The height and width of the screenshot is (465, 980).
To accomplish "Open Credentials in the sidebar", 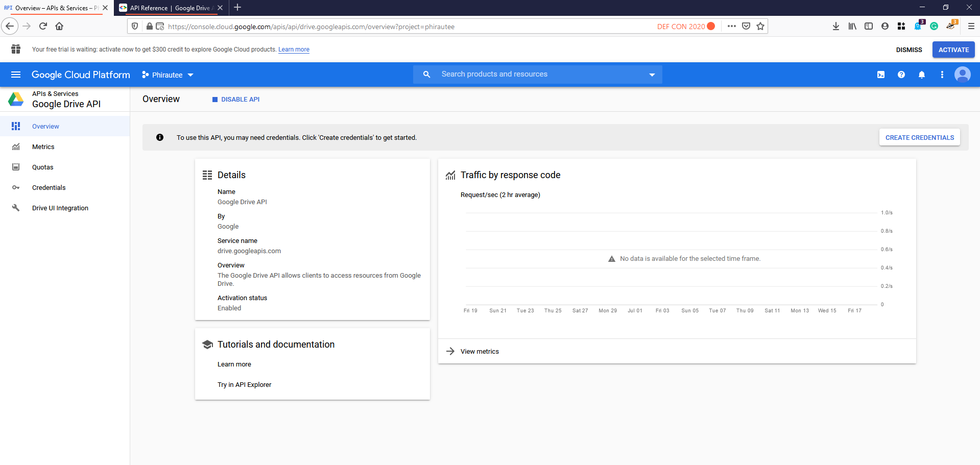I will [x=65, y=187].
